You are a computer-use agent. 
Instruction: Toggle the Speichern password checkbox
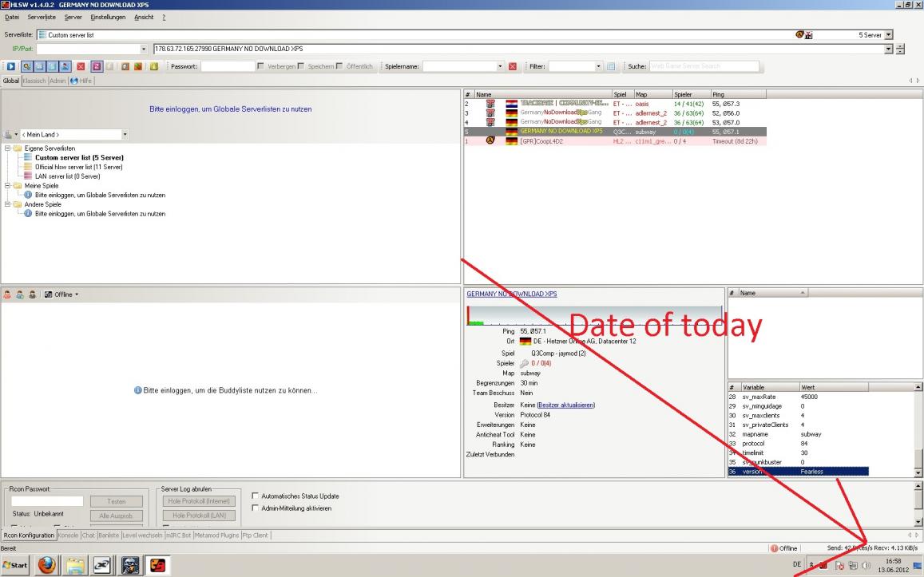coord(300,67)
